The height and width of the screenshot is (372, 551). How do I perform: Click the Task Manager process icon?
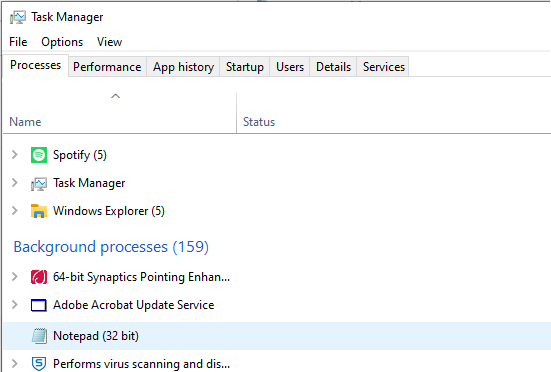click(39, 183)
